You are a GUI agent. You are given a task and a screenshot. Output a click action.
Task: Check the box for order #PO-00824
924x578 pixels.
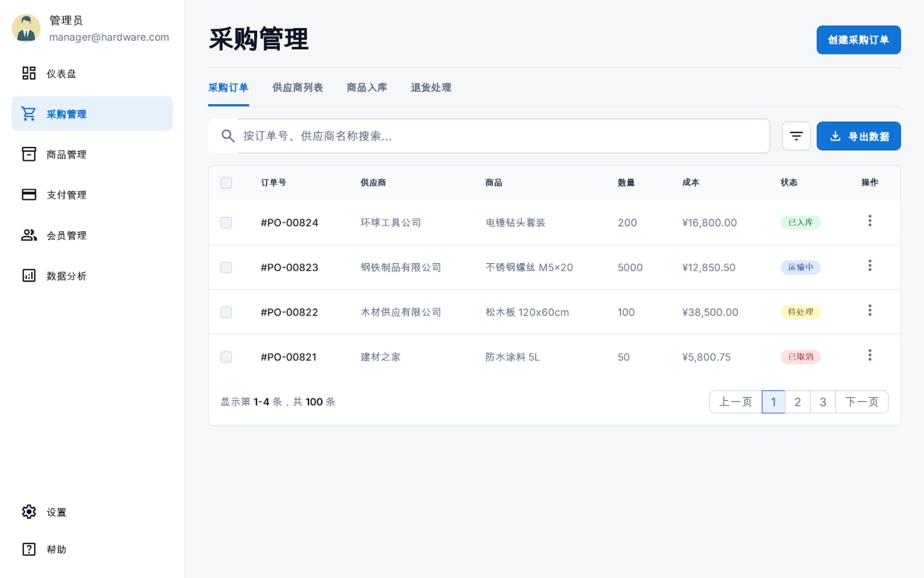[x=226, y=222]
